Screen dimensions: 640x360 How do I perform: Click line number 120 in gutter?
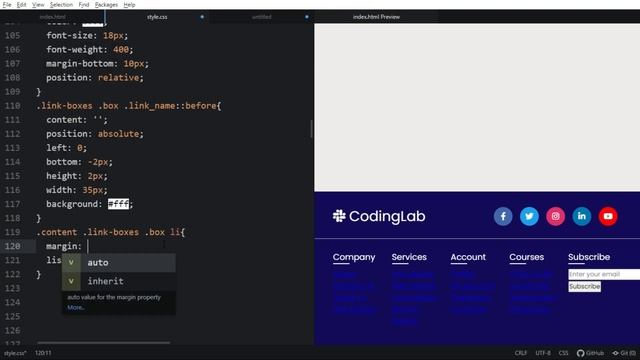(13, 246)
